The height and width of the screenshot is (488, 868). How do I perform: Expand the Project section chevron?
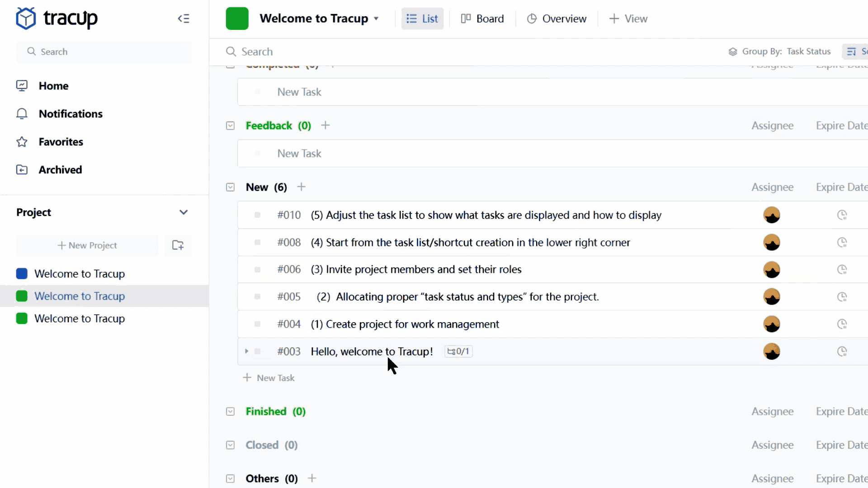pyautogui.click(x=183, y=212)
